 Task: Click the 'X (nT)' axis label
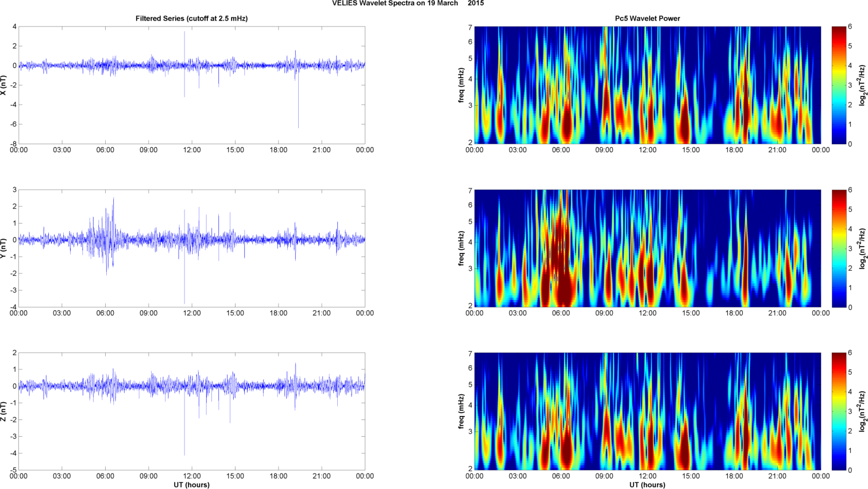pyautogui.click(x=4, y=85)
